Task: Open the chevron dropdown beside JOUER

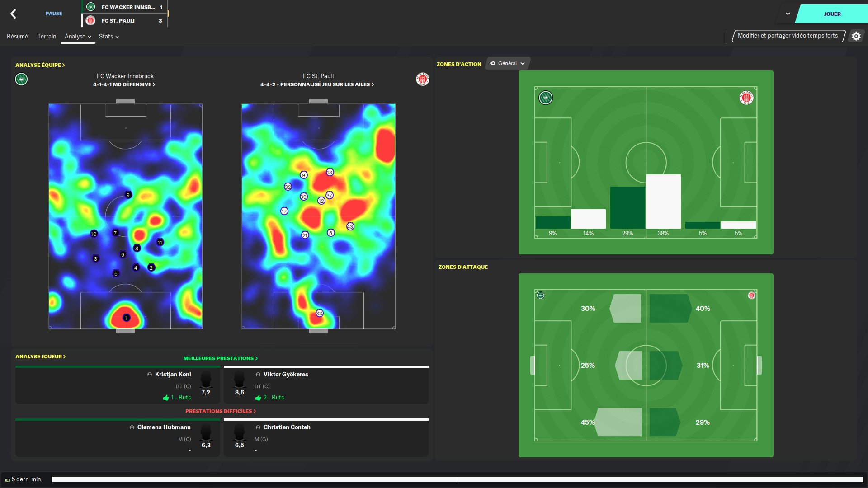Action: [788, 14]
